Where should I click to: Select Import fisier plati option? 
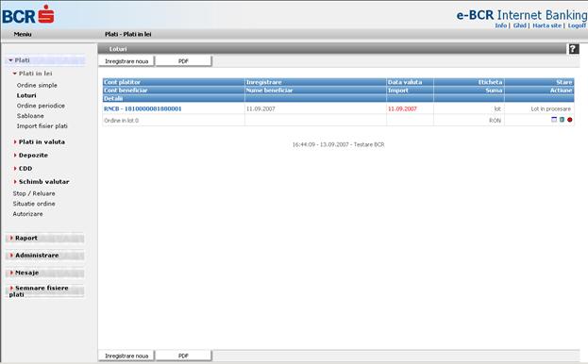point(42,126)
